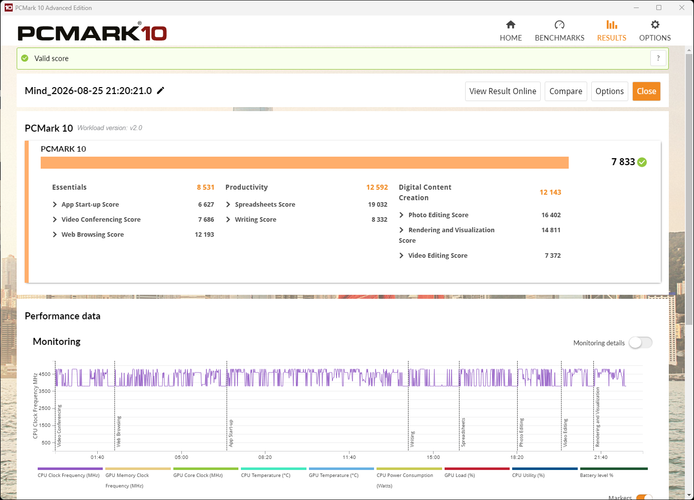Toggle the Markers switch
Screen dimensions: 694x500
(644, 497)
